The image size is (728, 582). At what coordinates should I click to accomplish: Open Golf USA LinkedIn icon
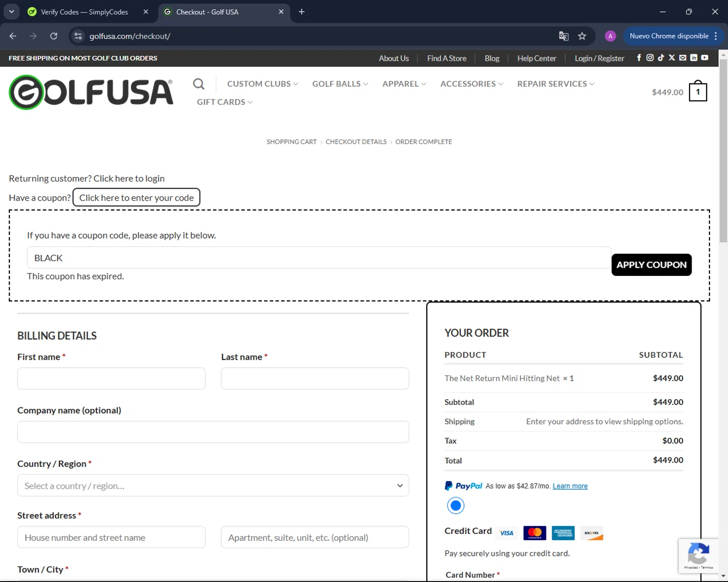[694, 58]
